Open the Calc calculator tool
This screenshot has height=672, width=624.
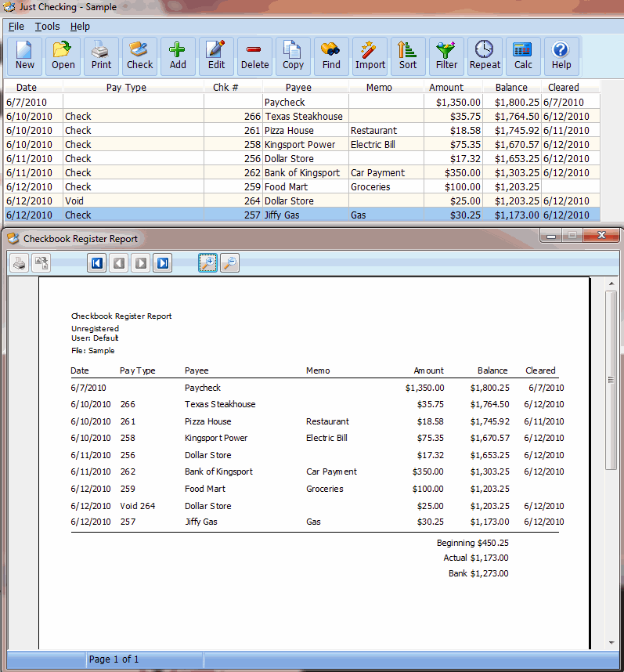click(523, 56)
